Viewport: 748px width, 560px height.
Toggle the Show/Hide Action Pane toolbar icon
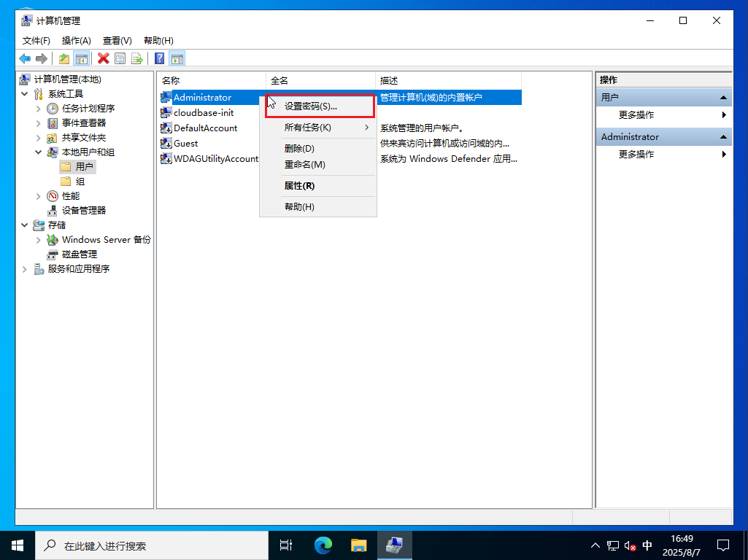point(177,58)
